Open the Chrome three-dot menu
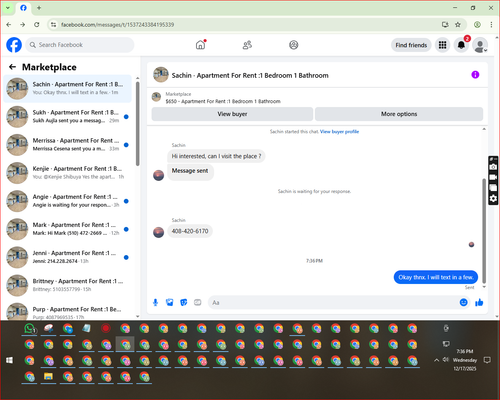 tap(491, 25)
